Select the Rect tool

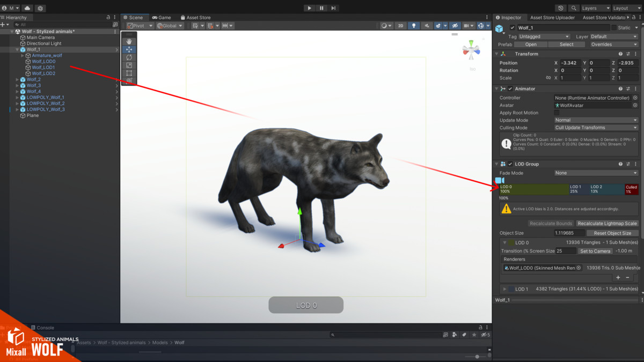click(129, 73)
